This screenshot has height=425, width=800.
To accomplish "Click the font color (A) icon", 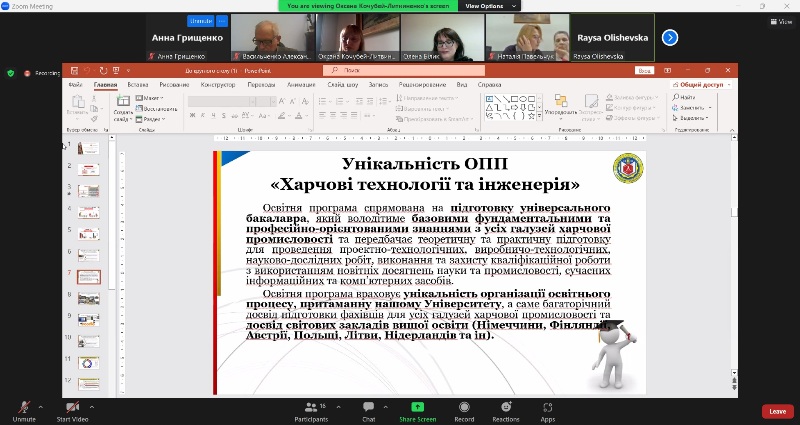I will pyautogui.click(x=298, y=116).
